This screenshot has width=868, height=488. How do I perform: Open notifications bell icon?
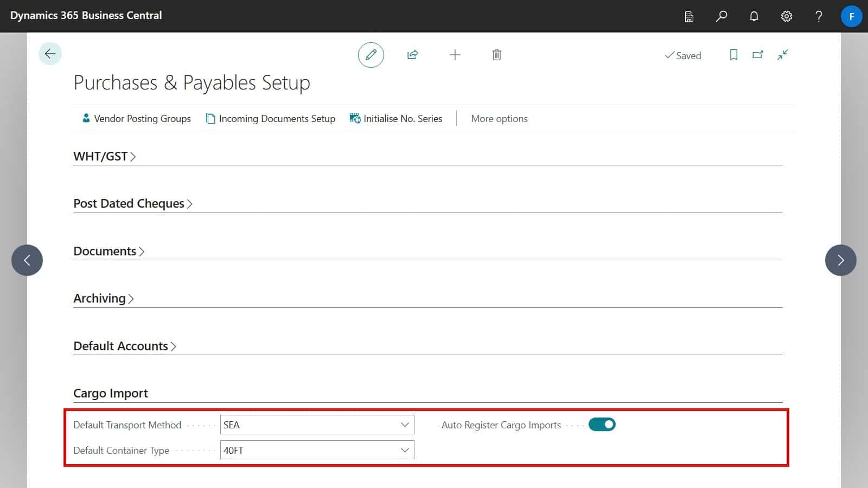point(754,16)
